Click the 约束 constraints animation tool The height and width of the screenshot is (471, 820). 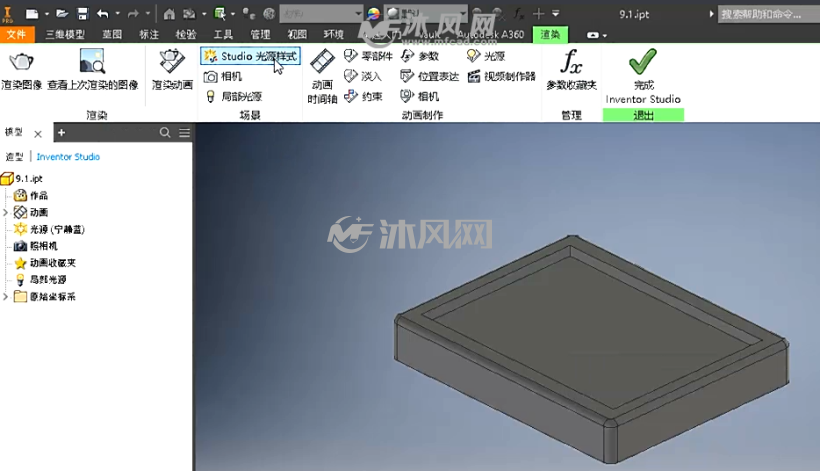[x=363, y=97]
